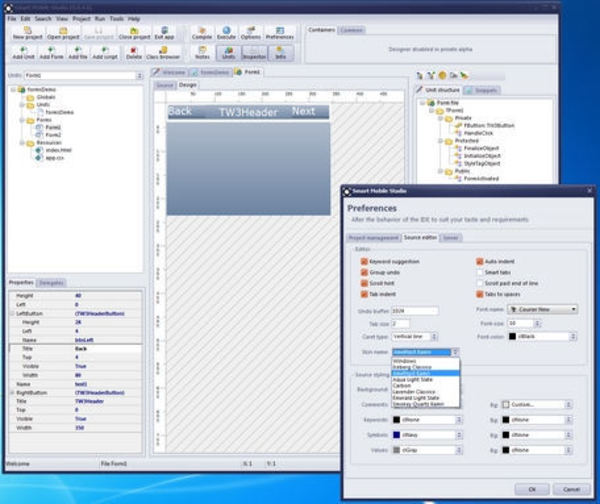
Task: Click the Delete toolbar icon
Action: click(x=134, y=53)
